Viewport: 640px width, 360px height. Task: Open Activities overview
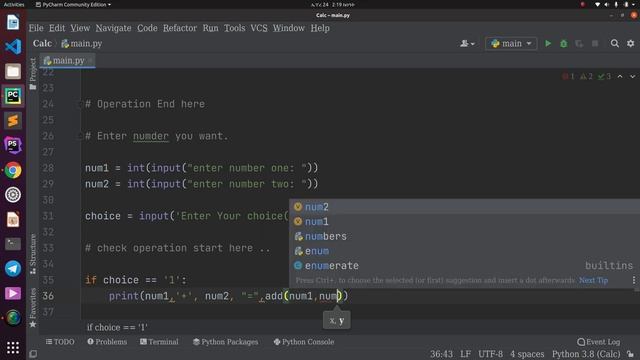pos(14,4)
